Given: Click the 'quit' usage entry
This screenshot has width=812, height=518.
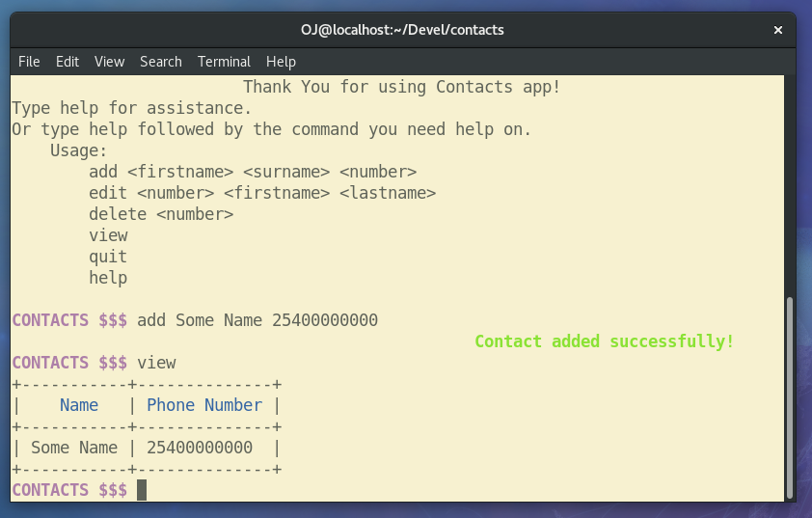Looking at the screenshot, I should tap(108, 257).
